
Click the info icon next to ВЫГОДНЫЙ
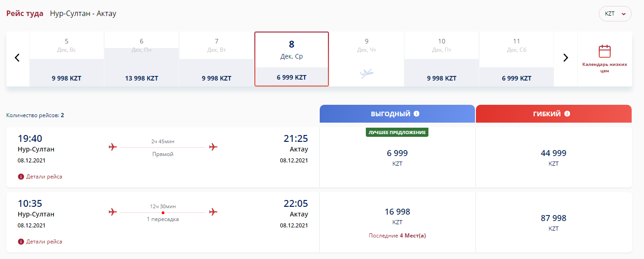pyautogui.click(x=417, y=114)
